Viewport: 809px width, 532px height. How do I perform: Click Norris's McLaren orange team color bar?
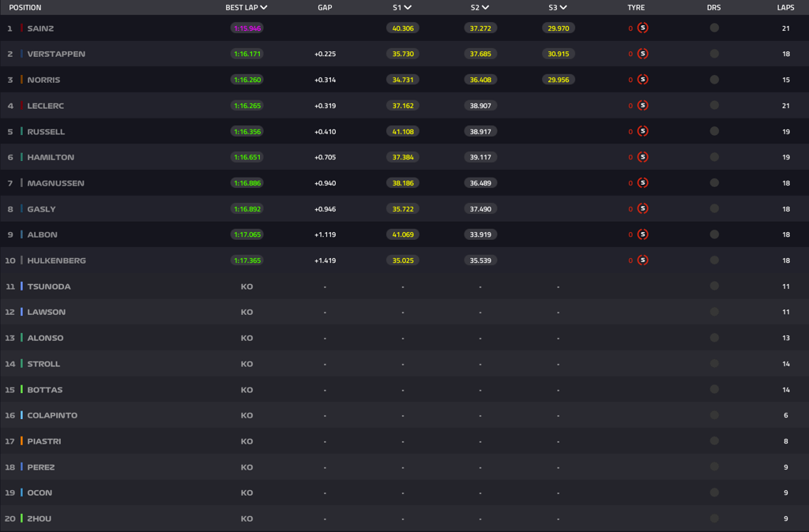[21, 80]
